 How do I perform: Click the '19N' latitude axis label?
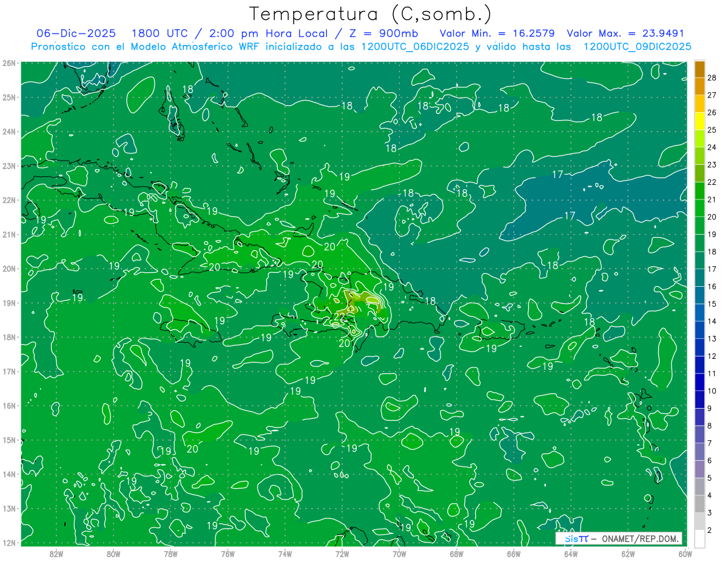tap(9, 303)
